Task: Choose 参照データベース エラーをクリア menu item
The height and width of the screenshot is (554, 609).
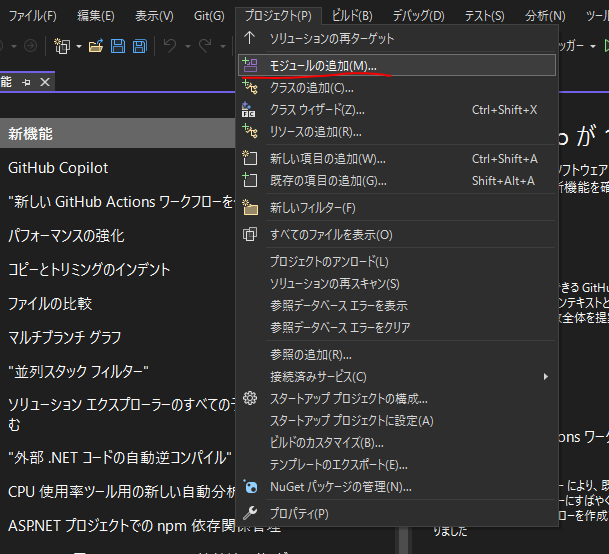Action: [397, 328]
